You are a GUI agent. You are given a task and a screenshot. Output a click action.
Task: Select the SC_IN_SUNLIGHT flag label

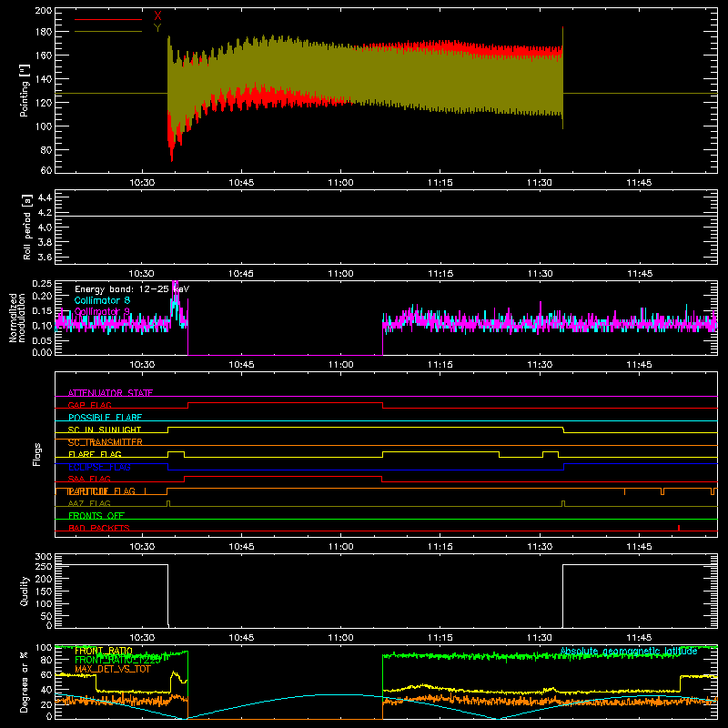point(105,430)
